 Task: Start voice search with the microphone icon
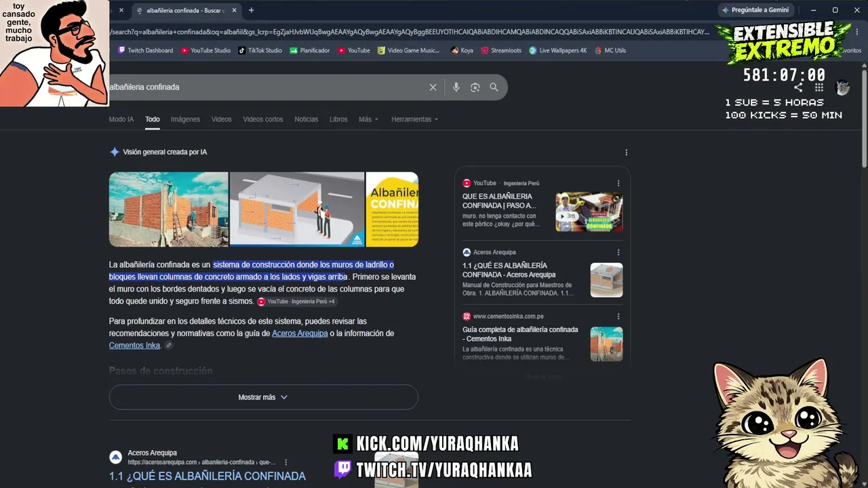pos(456,87)
